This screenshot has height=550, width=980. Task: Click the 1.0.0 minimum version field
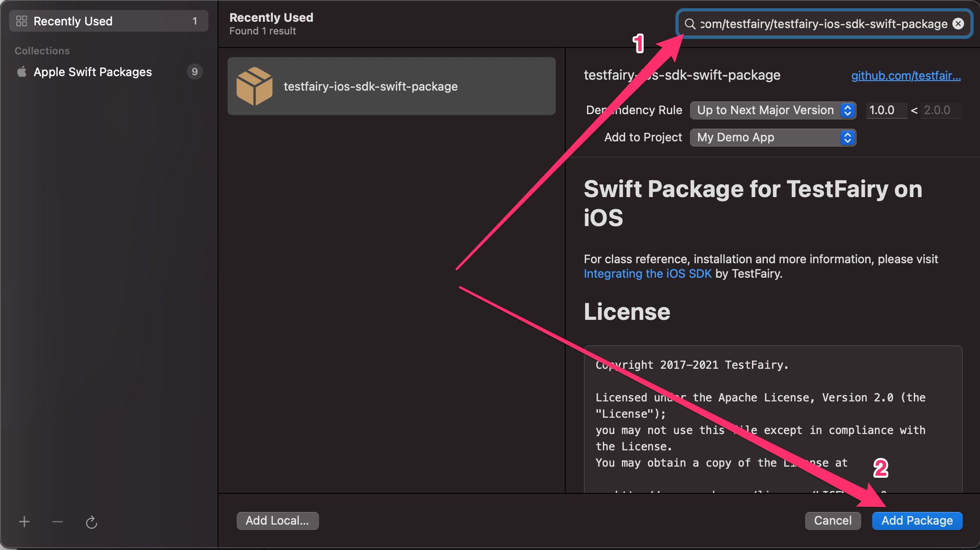pos(885,110)
